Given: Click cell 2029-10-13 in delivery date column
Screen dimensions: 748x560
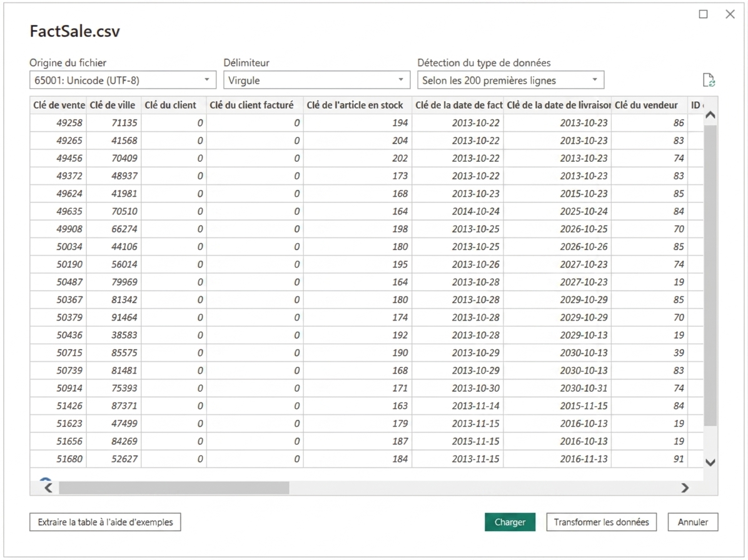Looking at the screenshot, I should [557, 334].
